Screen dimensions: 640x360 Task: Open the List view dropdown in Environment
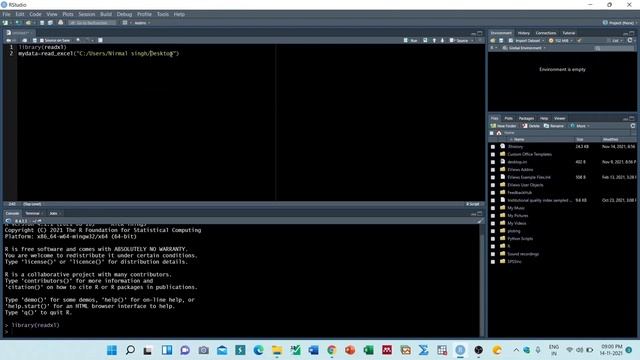615,40
